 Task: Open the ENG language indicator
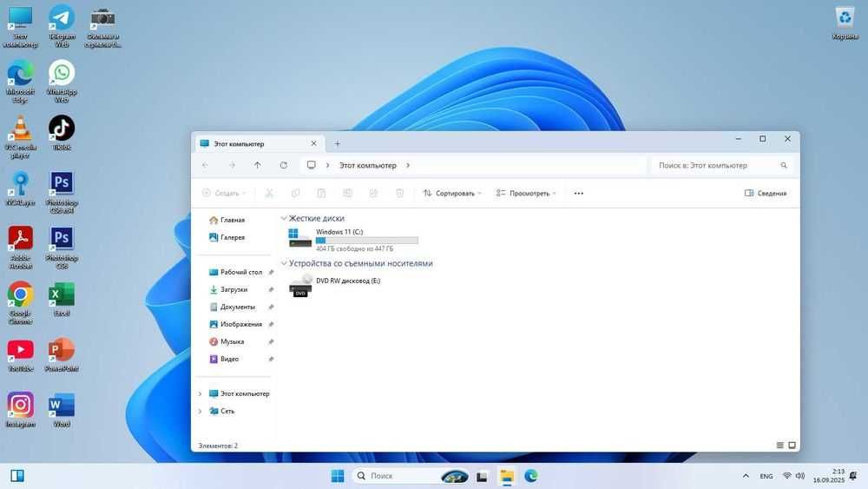[766, 476]
